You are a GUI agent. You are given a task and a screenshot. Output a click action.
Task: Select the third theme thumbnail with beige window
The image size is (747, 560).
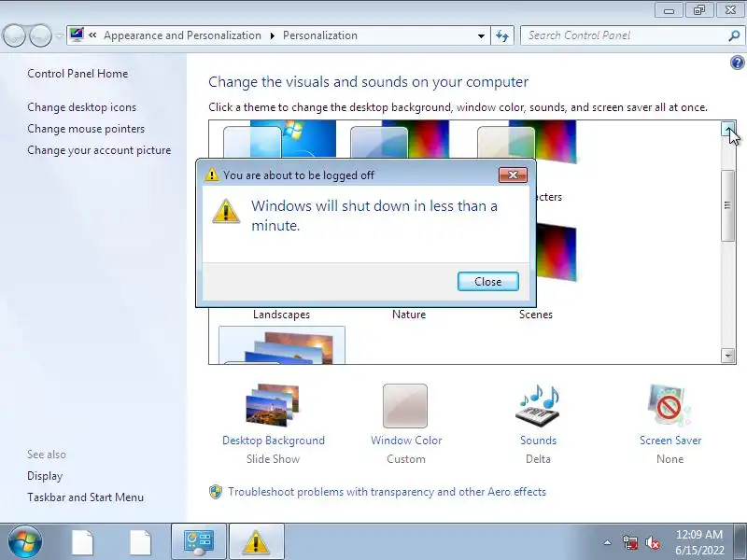527,142
